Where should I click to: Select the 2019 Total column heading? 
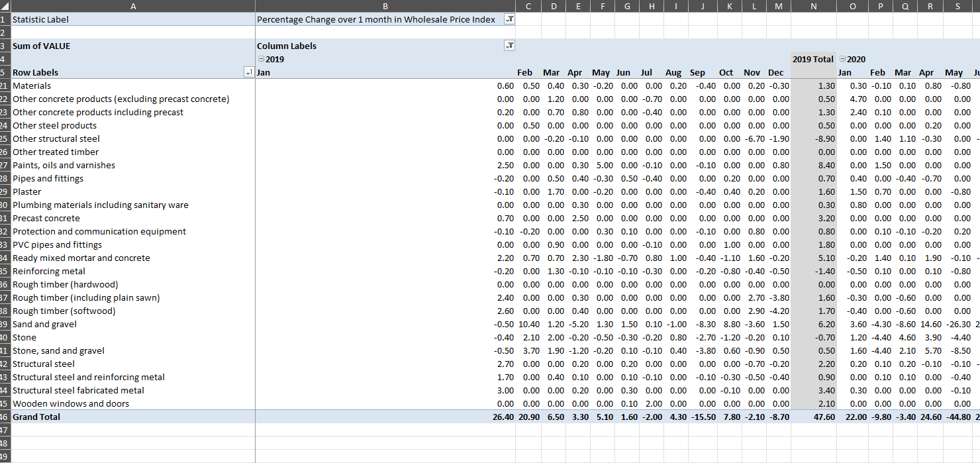[x=813, y=59]
